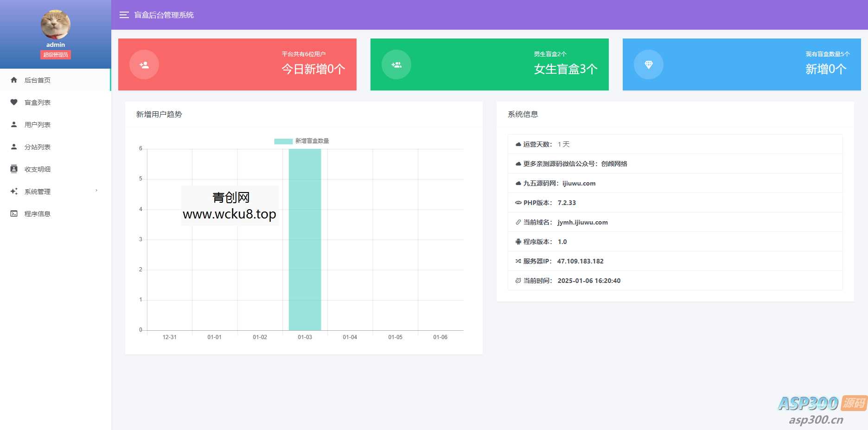Expand the 系统管理 submenu chevron

96,191
